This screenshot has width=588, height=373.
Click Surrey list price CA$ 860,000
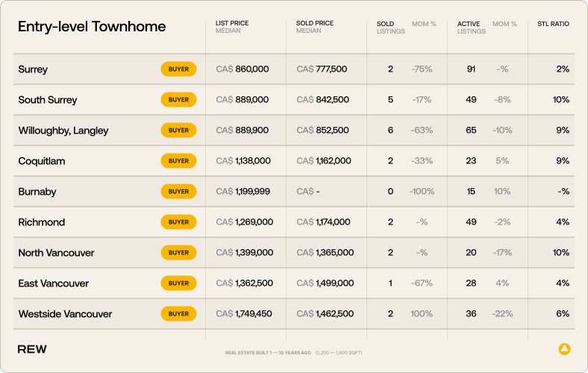pos(243,69)
